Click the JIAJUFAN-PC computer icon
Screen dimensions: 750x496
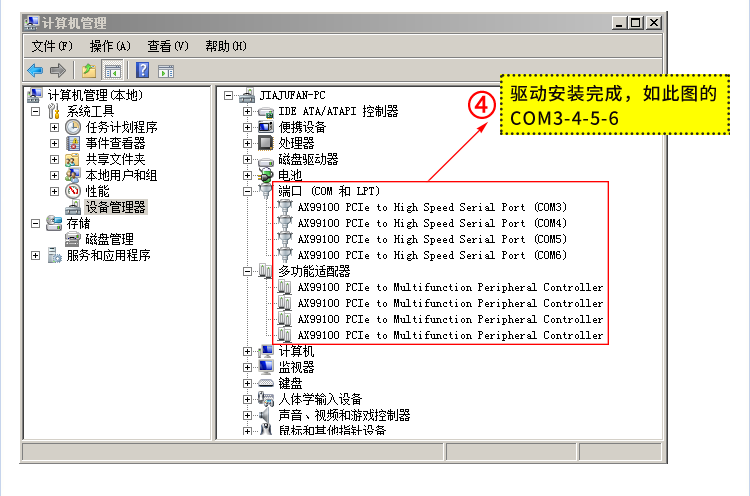coord(247,95)
